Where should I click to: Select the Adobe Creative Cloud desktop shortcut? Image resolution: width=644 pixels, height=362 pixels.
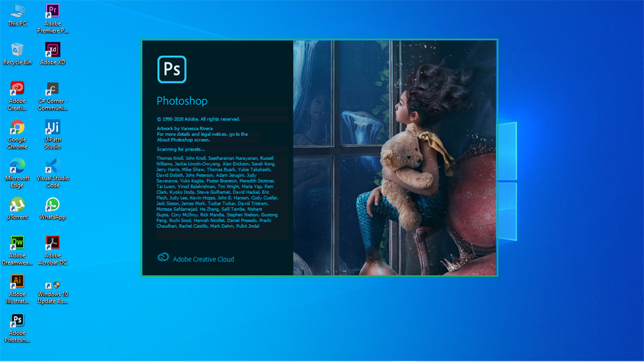17,96
